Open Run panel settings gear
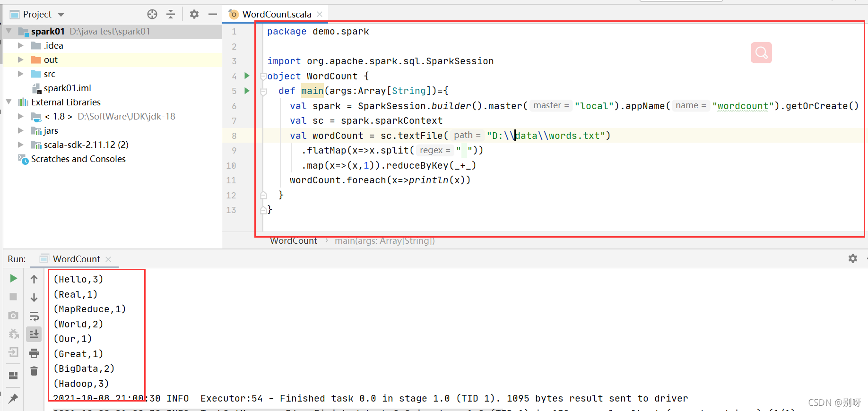Screen dimensions: 868x411 click(853, 258)
